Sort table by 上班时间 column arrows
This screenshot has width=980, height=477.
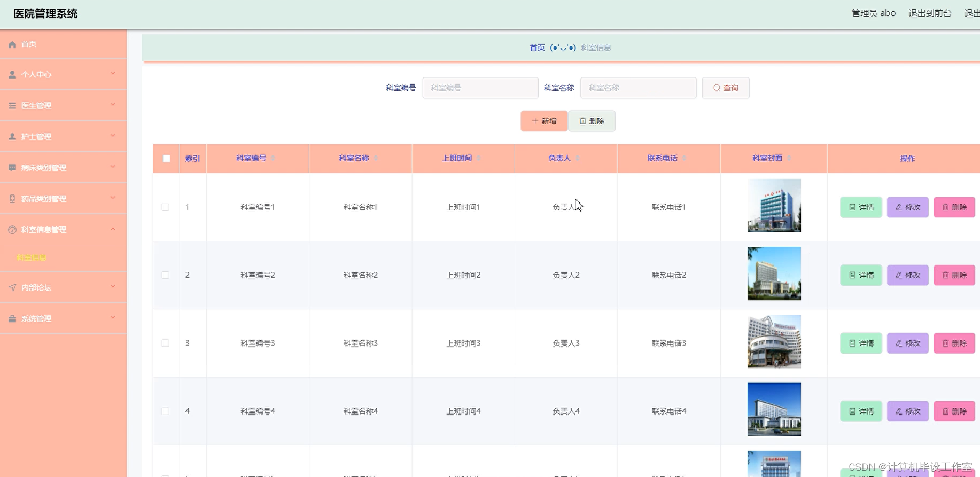[x=479, y=158]
